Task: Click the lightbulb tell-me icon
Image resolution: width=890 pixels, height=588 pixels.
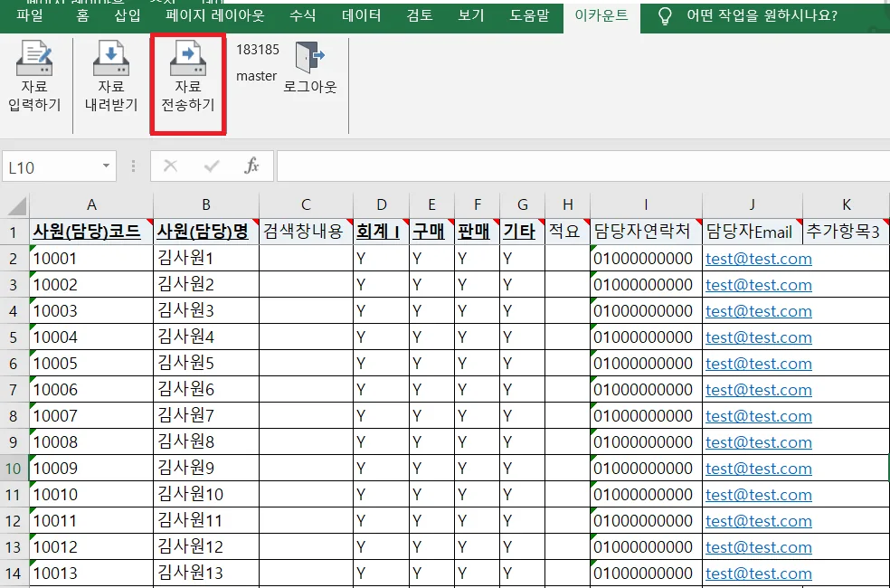Action: 664,16
